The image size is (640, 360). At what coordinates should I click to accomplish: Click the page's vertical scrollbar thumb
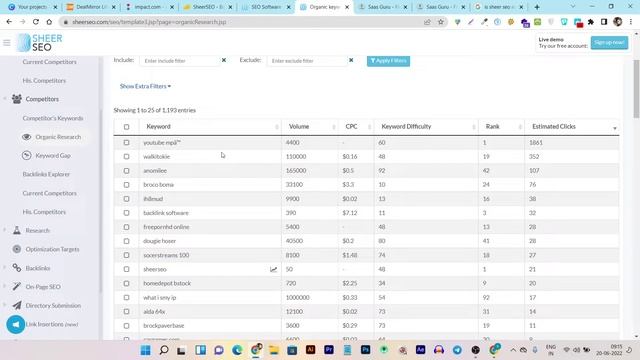click(x=636, y=89)
